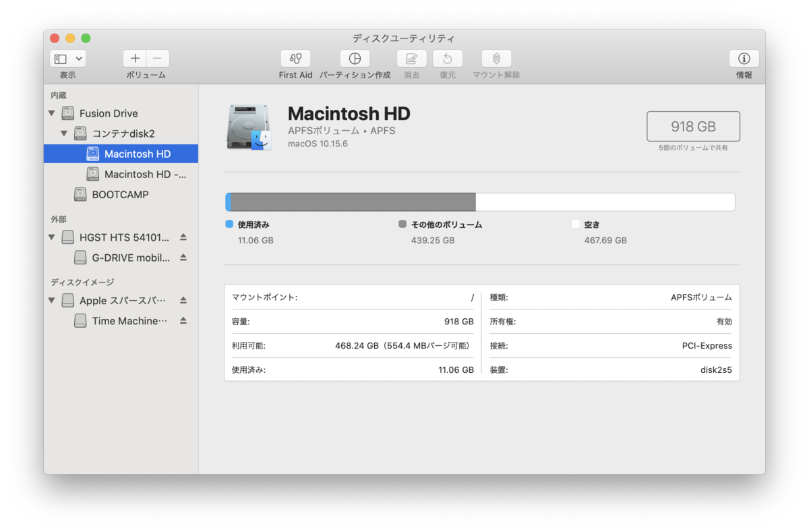Eject the HGST HTS 54101 drive
Image resolution: width=809 pixels, height=532 pixels.
183,237
